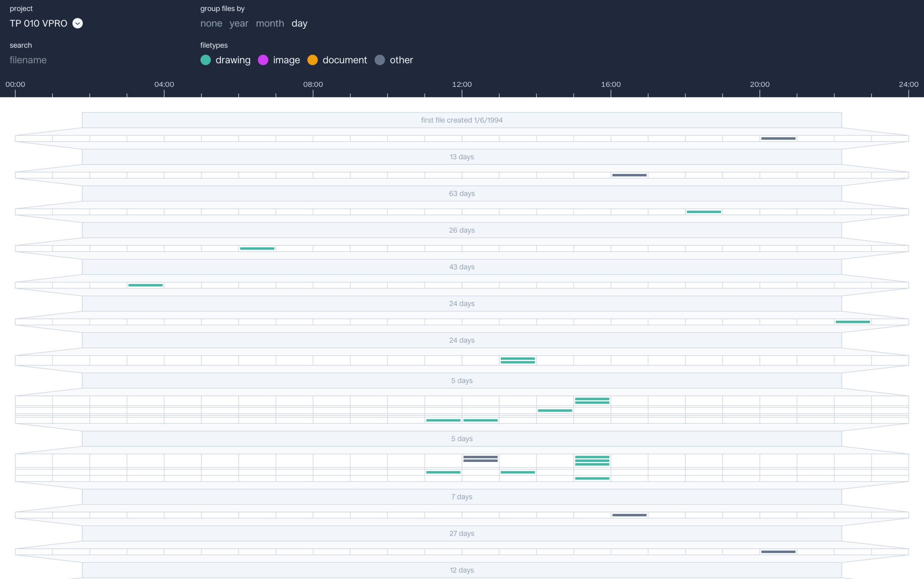The width and height of the screenshot is (924, 579).
Task: Click the 12:00 timeline tick label
Action: click(x=462, y=84)
